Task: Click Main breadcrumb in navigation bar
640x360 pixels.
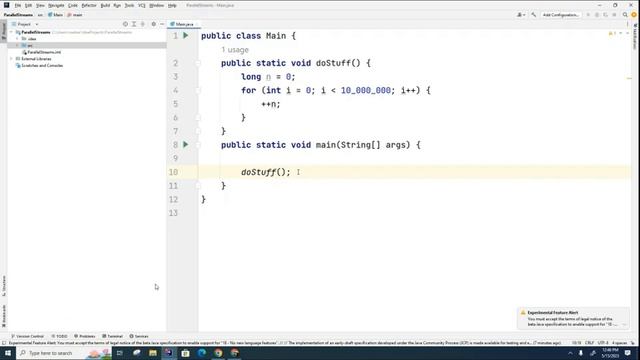Action: 55,15
